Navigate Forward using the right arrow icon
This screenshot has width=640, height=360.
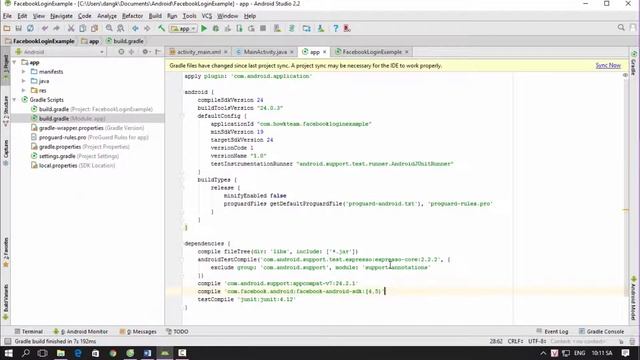147,29
